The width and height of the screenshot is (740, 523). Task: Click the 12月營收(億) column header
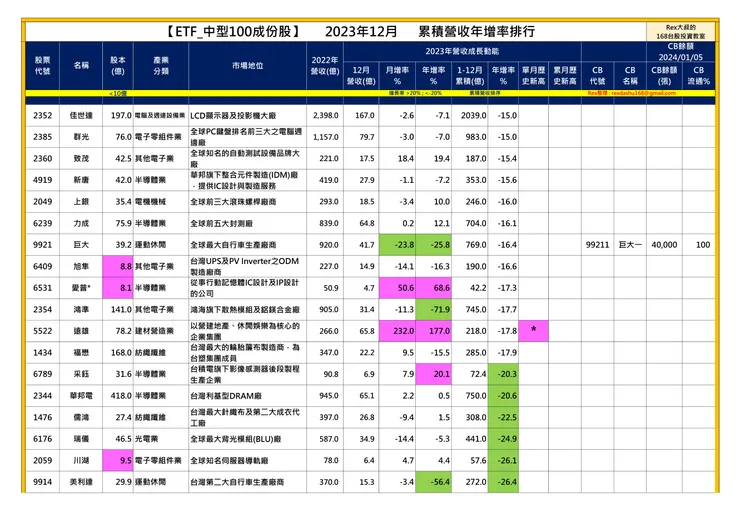pos(361,76)
